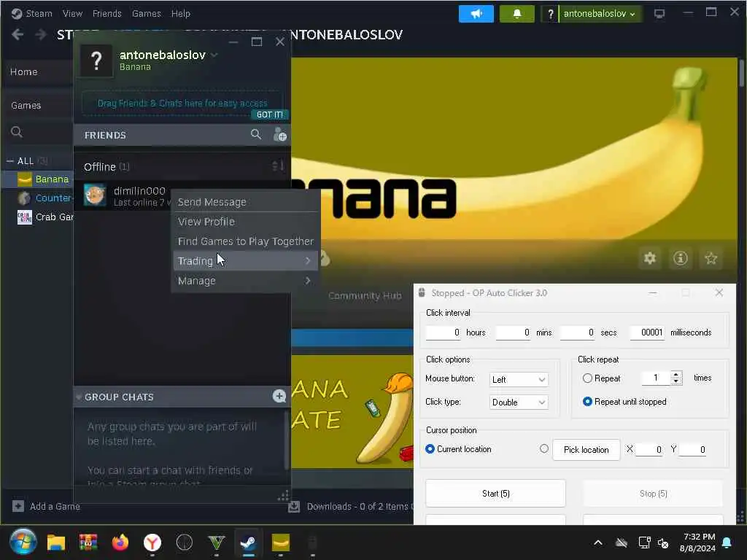The width and height of the screenshot is (747, 560).
Task: Click the Banana game taskbar icon
Action: 281,542
